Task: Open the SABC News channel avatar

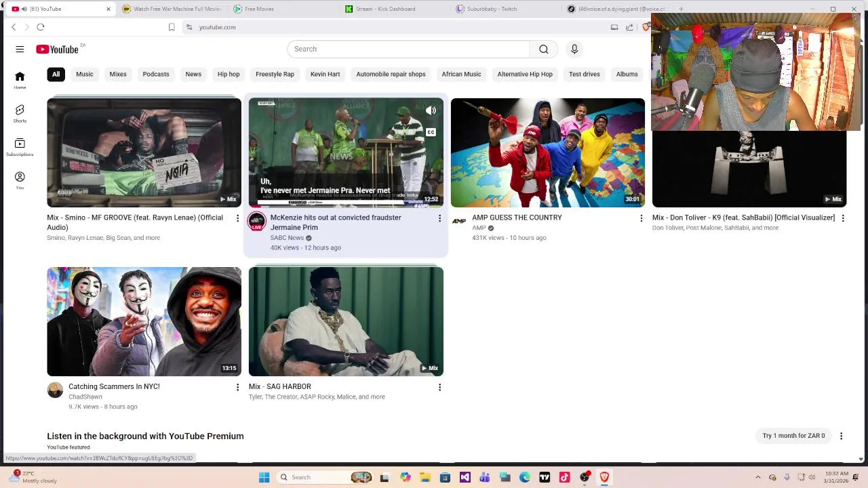Action: [257, 222]
